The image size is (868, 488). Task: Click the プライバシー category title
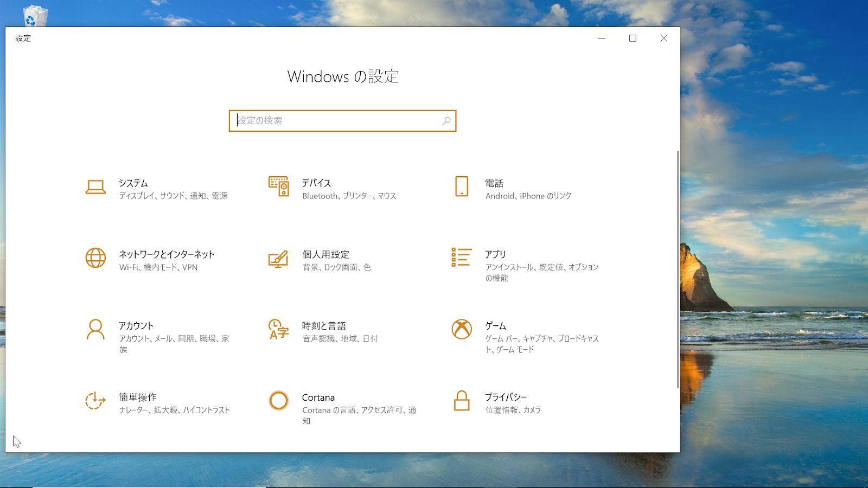coord(506,397)
